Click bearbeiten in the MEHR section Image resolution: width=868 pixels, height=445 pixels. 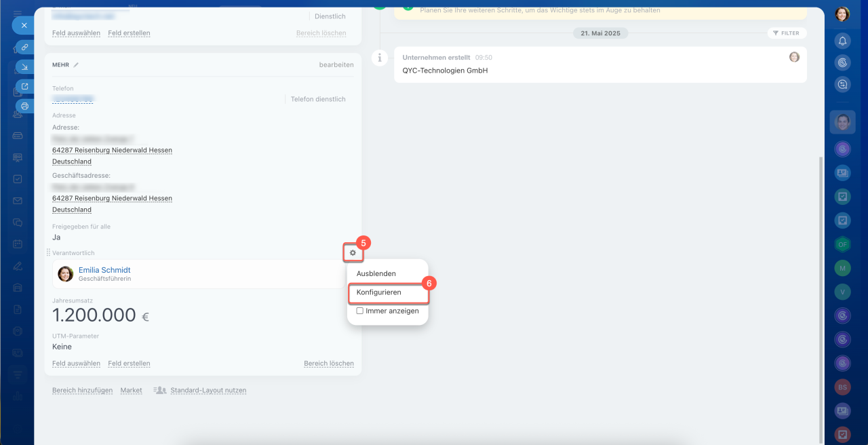point(336,64)
